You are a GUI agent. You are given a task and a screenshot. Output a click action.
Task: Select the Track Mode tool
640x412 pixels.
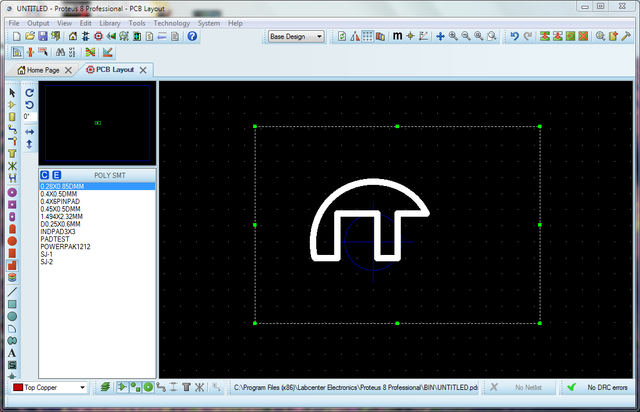point(12,129)
